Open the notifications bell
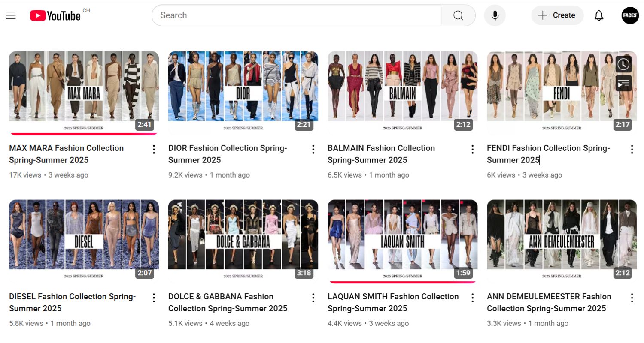 (599, 15)
